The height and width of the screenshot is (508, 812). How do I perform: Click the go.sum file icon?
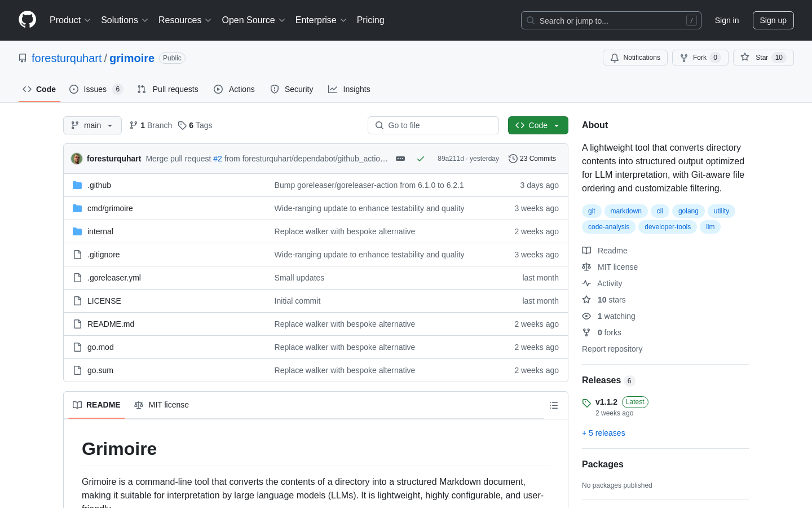click(x=77, y=370)
